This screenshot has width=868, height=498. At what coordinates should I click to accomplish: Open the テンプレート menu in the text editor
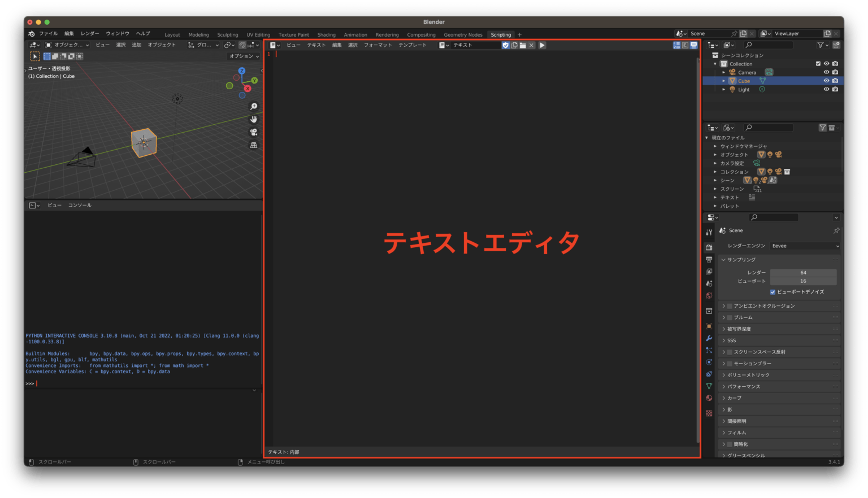point(412,45)
